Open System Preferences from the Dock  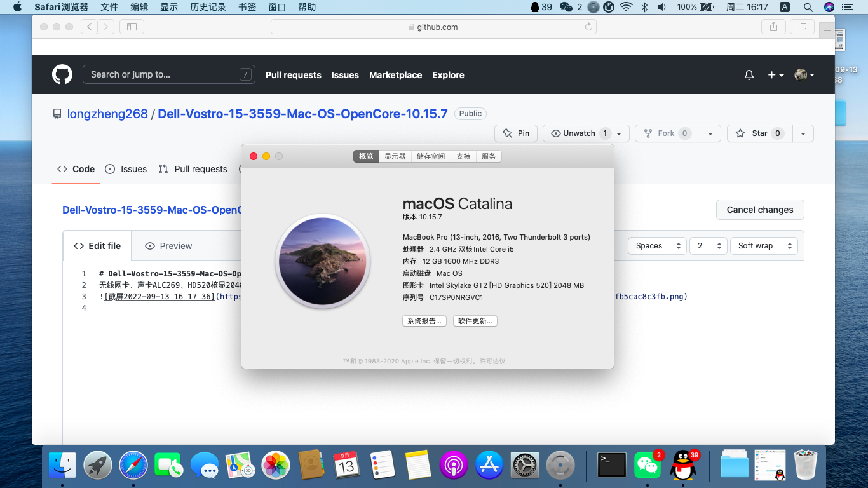(x=525, y=466)
